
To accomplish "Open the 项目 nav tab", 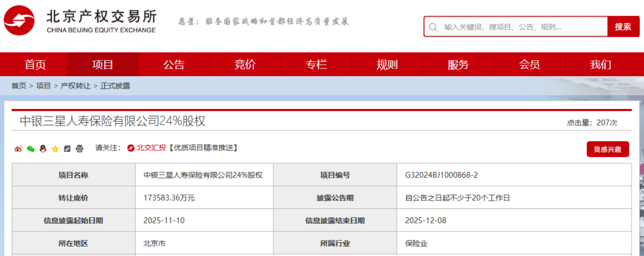I will [103, 64].
